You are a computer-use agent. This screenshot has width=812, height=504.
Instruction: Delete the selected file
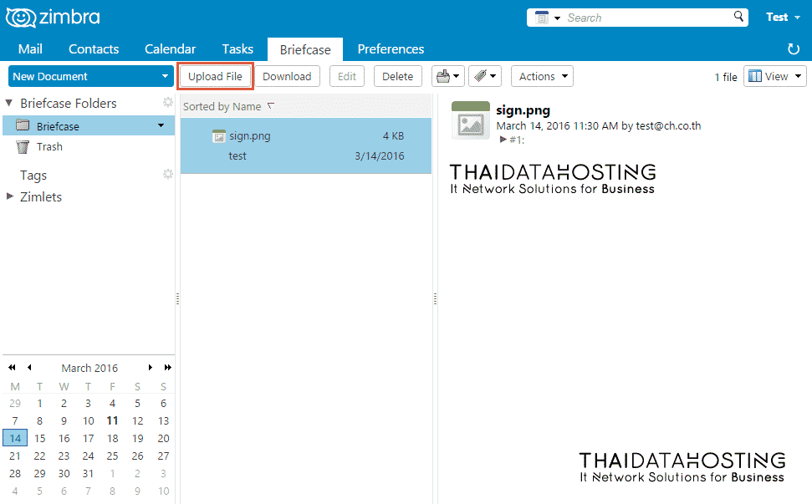click(398, 77)
